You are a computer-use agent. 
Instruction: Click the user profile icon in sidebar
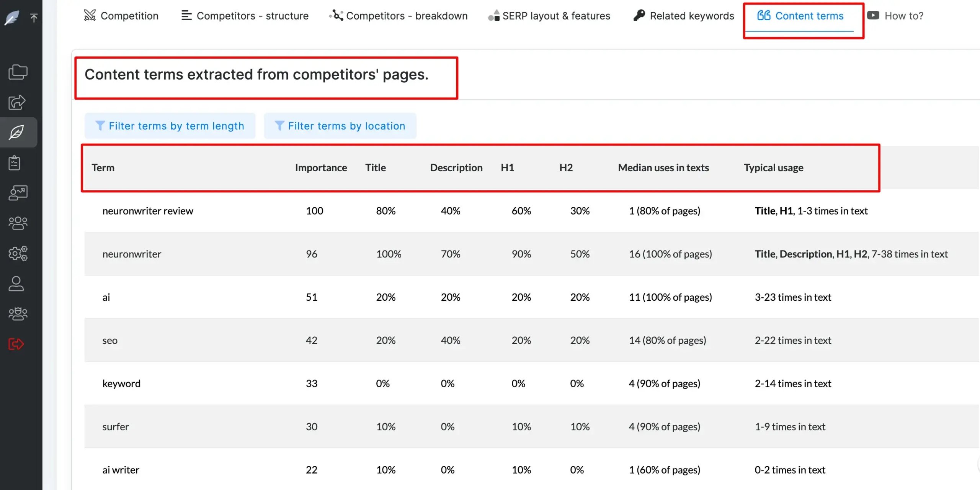tap(16, 284)
